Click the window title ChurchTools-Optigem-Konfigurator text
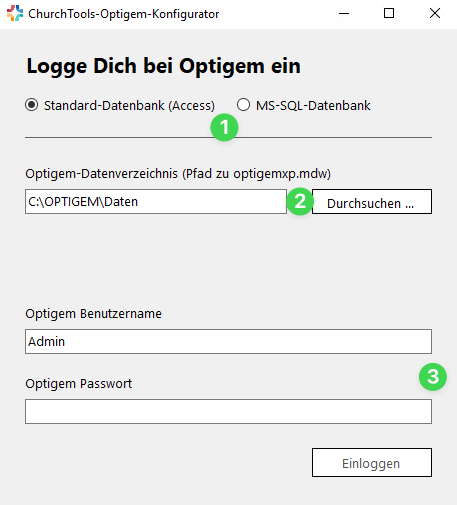 [124, 14]
